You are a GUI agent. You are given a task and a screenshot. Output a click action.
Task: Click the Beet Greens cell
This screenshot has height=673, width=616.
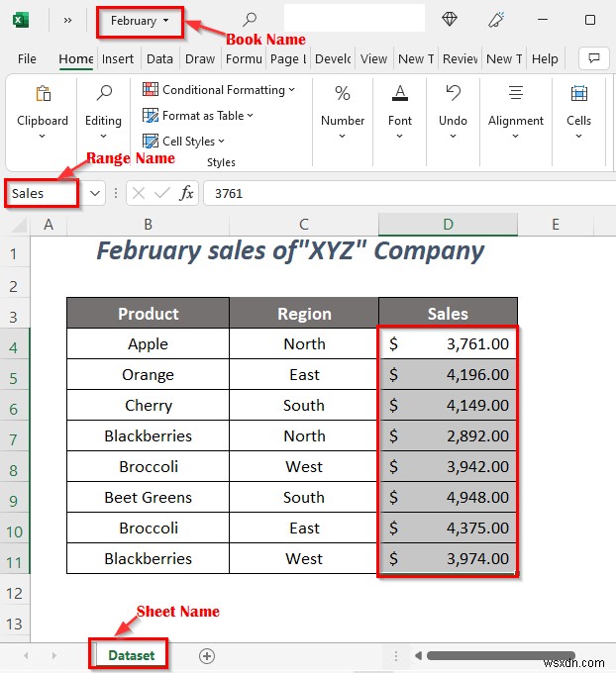point(148,497)
